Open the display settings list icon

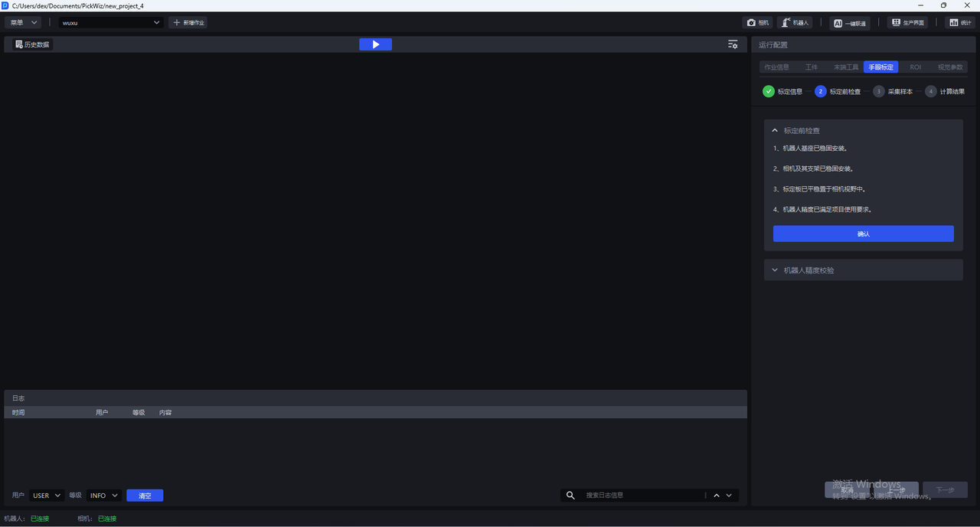pyautogui.click(x=733, y=44)
